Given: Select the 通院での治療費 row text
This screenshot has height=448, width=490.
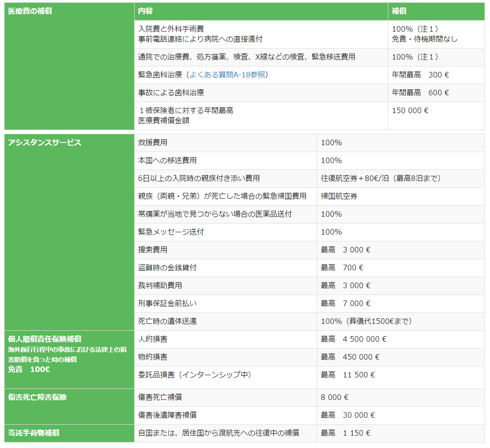Looking at the screenshot, I should tap(246, 57).
